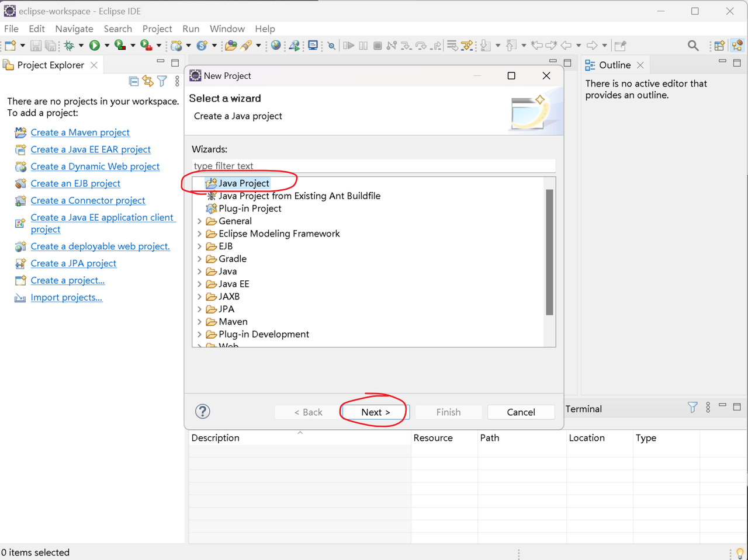The image size is (748, 560).
Task: Expand the Gradle wizard folder
Action: coord(200,259)
